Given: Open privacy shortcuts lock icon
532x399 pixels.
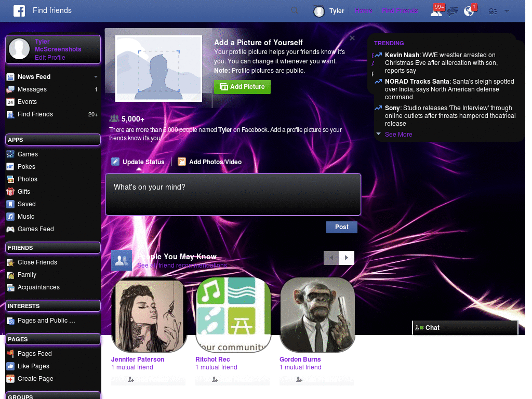Looking at the screenshot, I should tap(493, 11).
